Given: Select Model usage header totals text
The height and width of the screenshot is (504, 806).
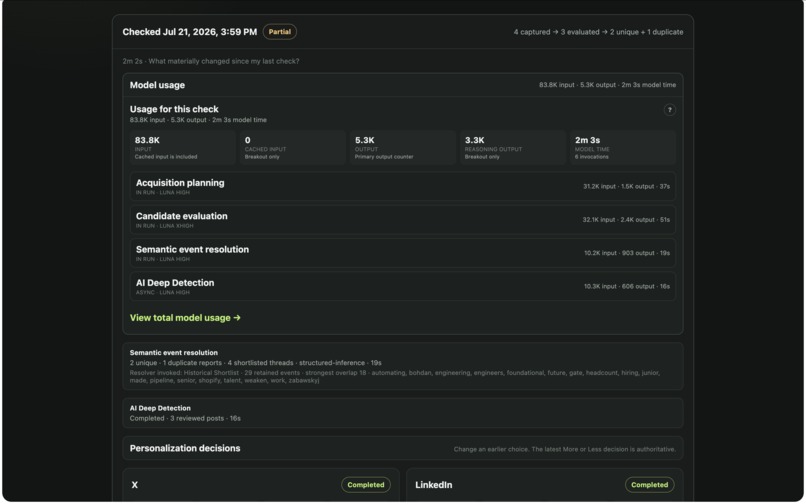Looking at the screenshot, I should click(607, 85).
